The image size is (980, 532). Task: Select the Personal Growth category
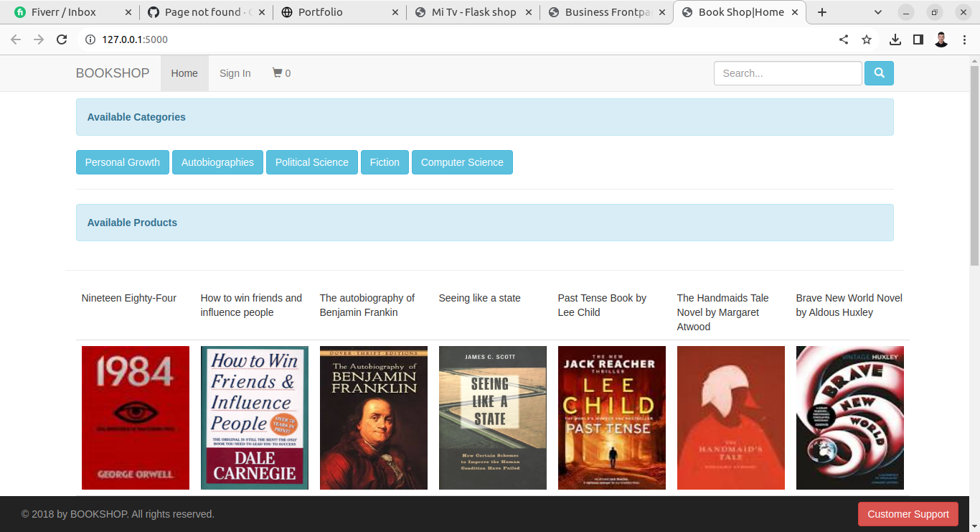click(x=123, y=162)
